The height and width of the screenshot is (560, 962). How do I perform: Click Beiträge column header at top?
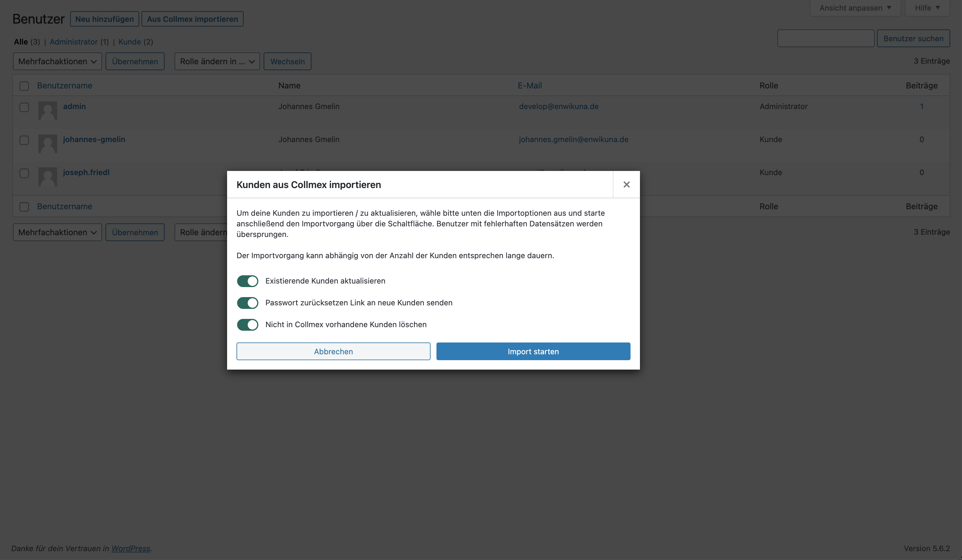922,86
